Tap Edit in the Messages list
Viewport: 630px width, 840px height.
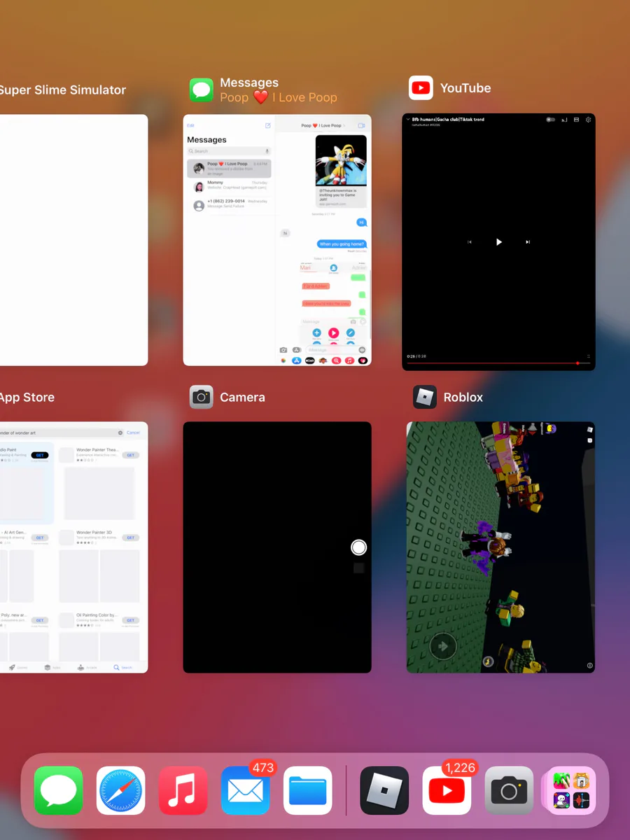(x=190, y=125)
